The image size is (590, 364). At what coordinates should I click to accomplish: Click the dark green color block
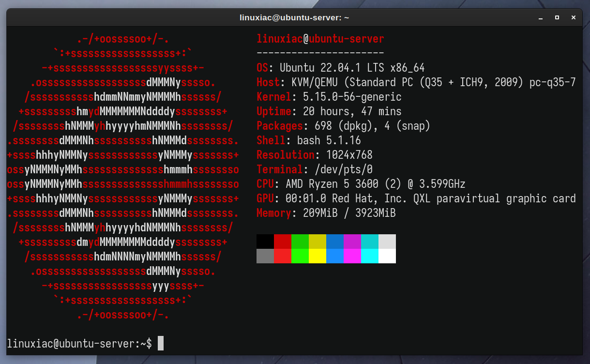click(300, 242)
